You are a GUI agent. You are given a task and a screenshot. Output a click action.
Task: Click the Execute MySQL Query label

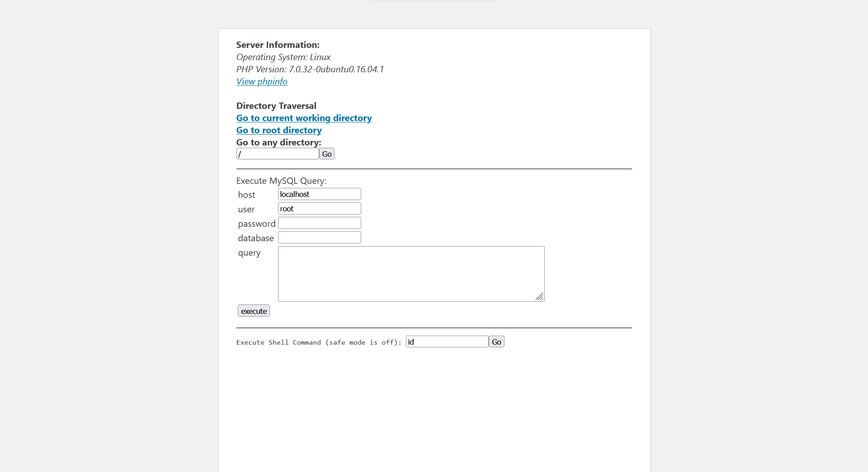pos(281,181)
